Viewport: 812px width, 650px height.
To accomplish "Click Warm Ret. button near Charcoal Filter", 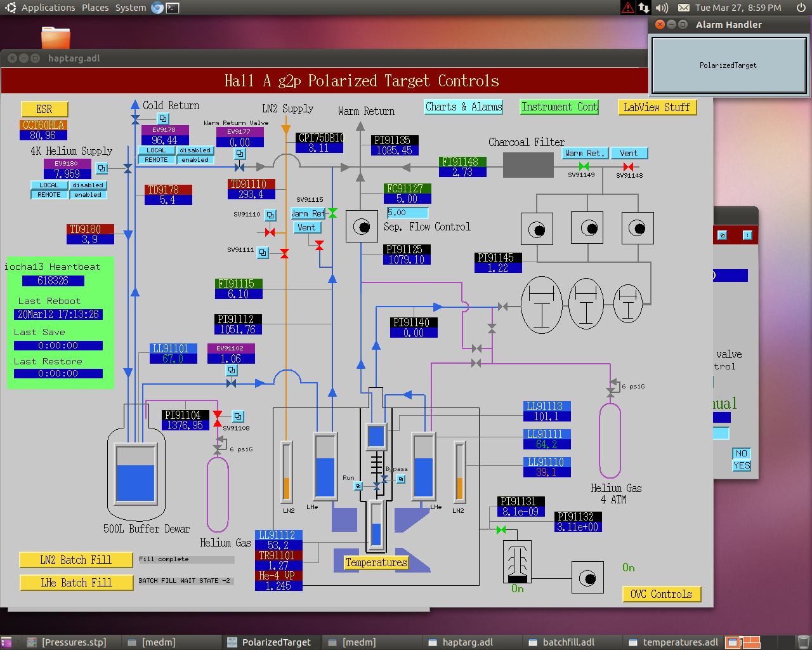I will pyautogui.click(x=585, y=153).
